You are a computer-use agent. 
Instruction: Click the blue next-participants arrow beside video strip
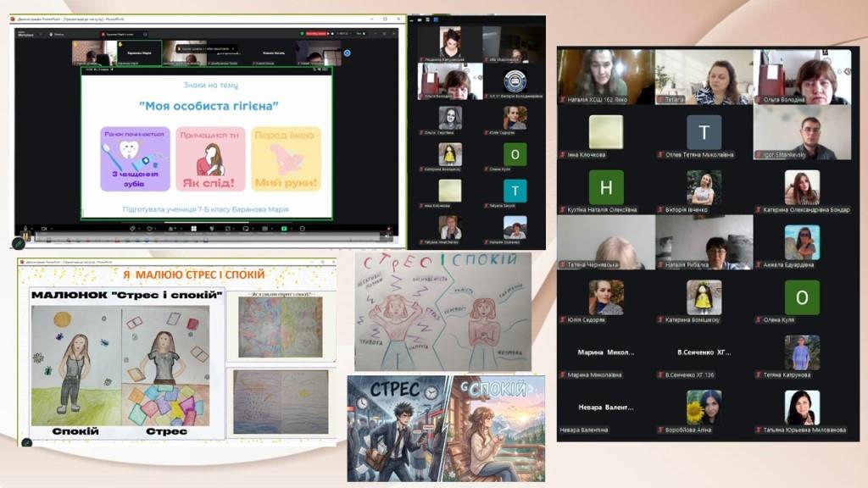tap(347, 53)
